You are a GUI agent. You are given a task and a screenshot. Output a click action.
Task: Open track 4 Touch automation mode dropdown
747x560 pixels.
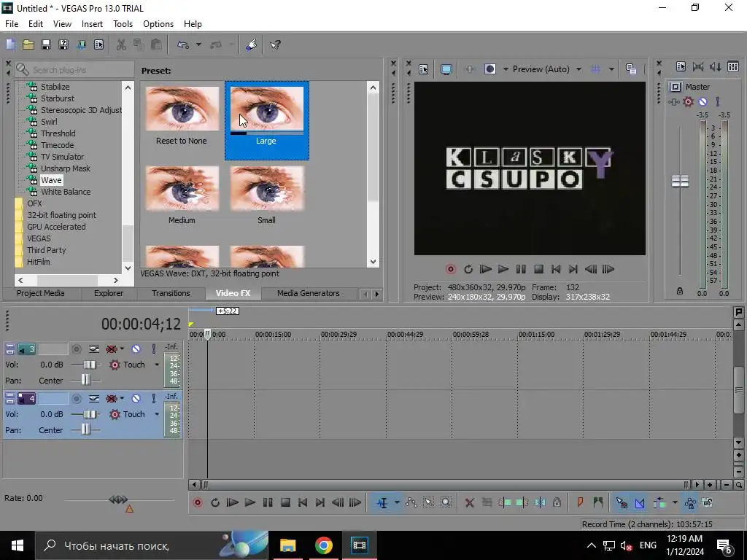coord(157,414)
